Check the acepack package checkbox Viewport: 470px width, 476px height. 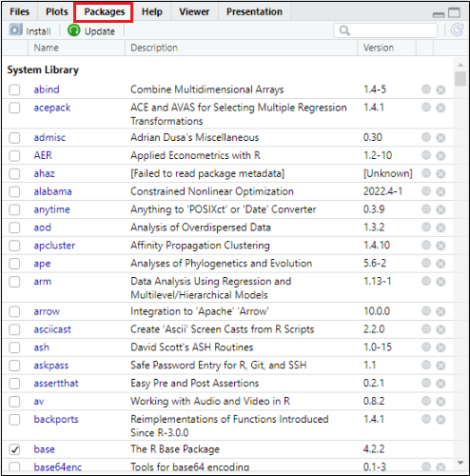pyautogui.click(x=14, y=108)
